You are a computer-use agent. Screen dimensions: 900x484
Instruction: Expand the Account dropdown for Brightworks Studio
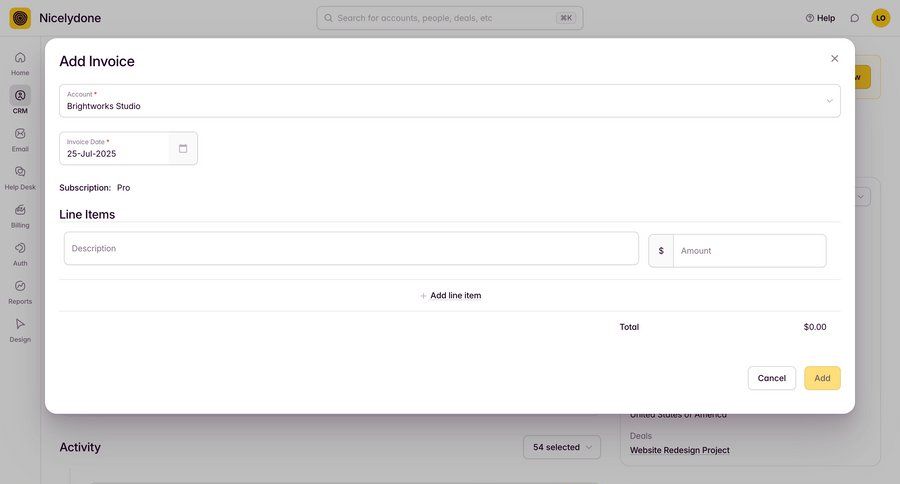pos(829,101)
